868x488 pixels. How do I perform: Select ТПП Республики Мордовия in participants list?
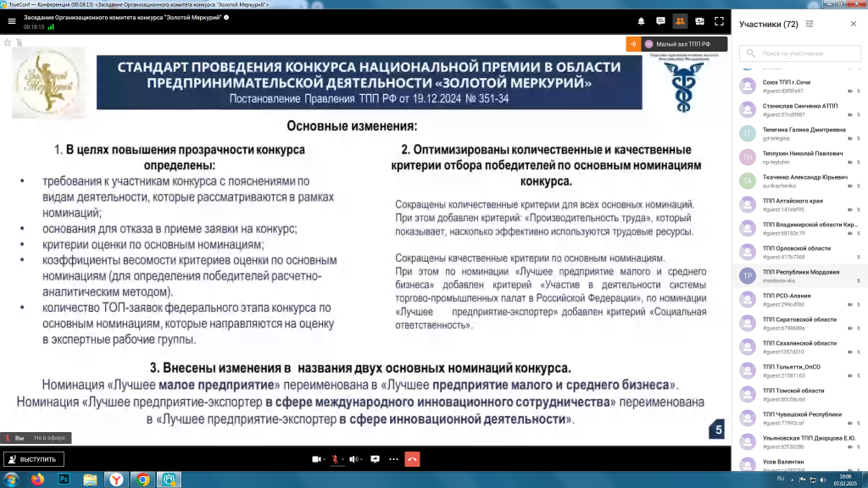(x=801, y=276)
